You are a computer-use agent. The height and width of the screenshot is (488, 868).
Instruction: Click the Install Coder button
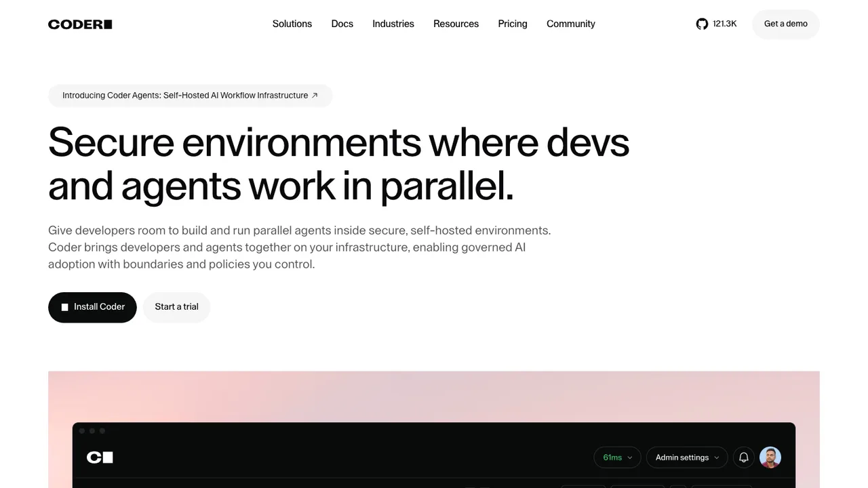click(92, 307)
